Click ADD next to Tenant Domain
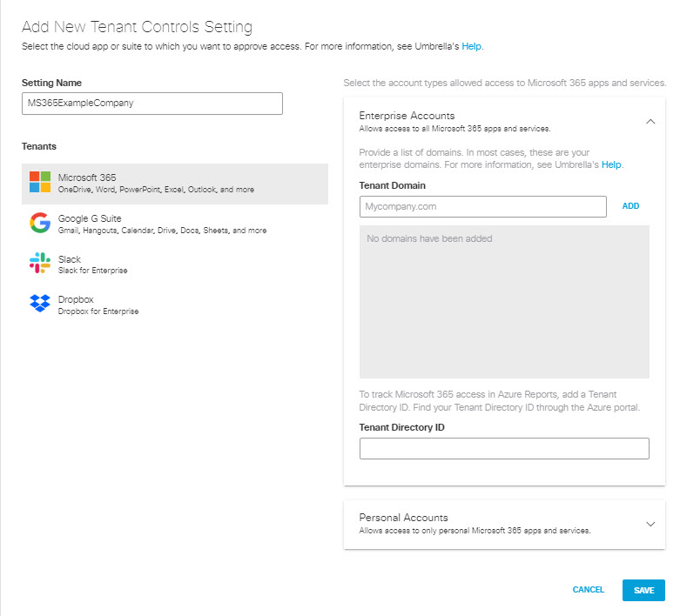 tap(630, 206)
